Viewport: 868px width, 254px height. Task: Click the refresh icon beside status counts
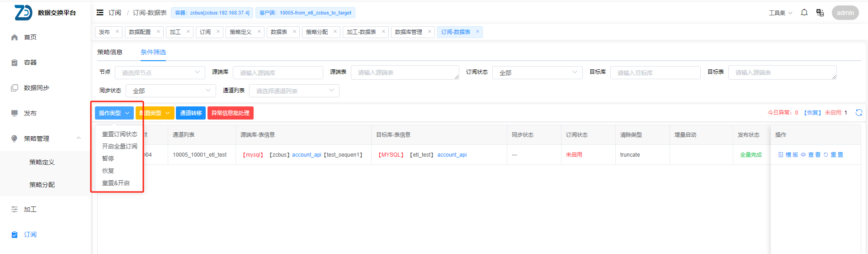click(x=859, y=113)
